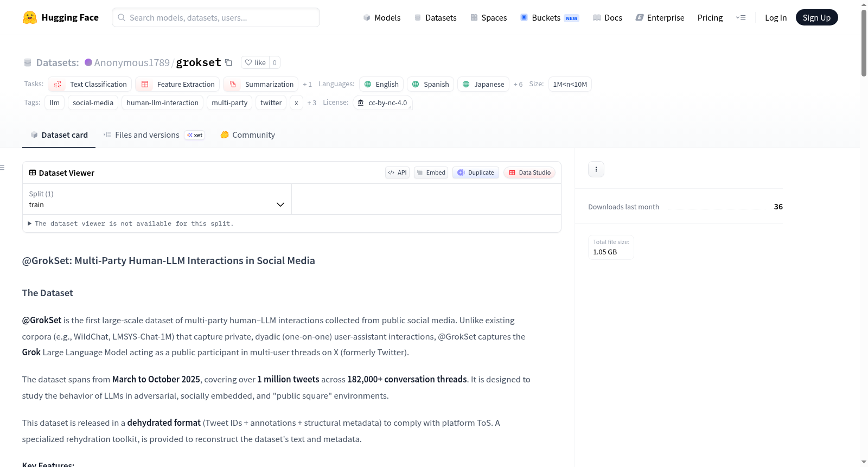
Task: Open the grokset dataset title link
Action: (x=199, y=62)
